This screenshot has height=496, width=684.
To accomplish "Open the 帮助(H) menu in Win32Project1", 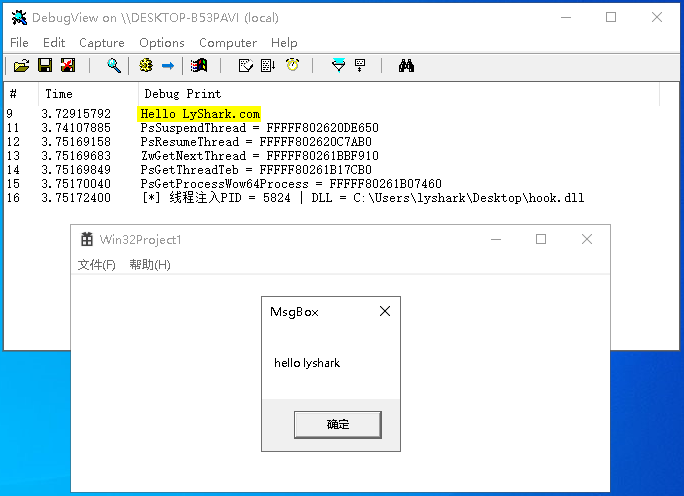I will click(150, 264).
